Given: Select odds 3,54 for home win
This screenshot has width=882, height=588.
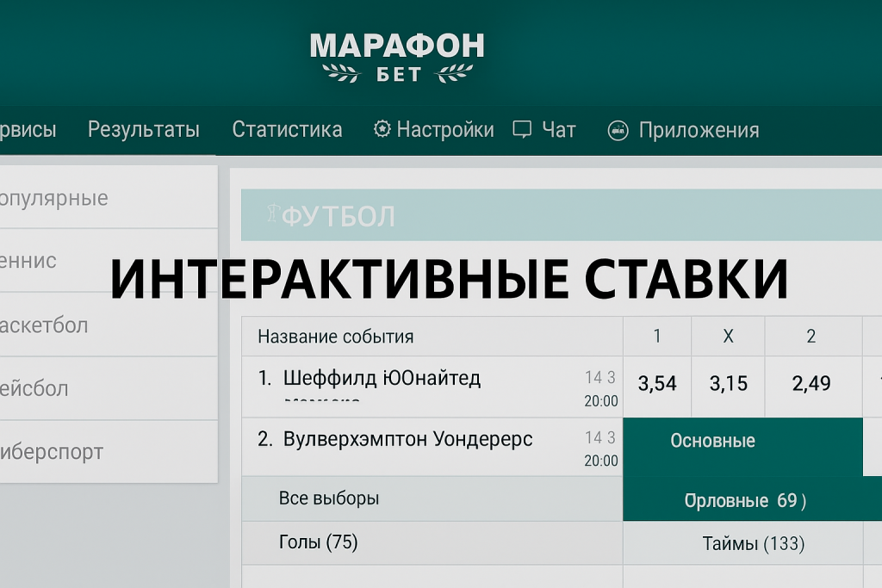Looking at the screenshot, I should 657,384.
